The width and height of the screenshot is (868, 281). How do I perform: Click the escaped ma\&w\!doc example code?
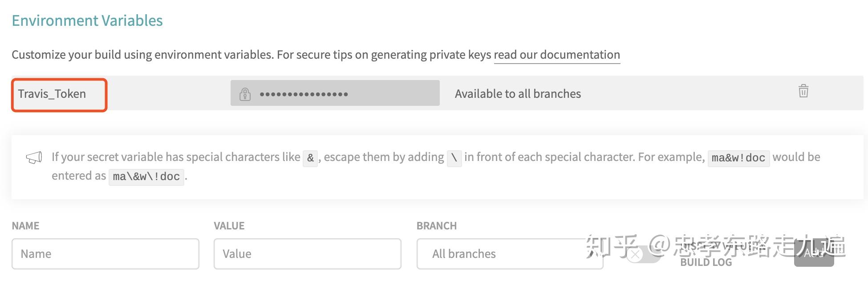(146, 177)
